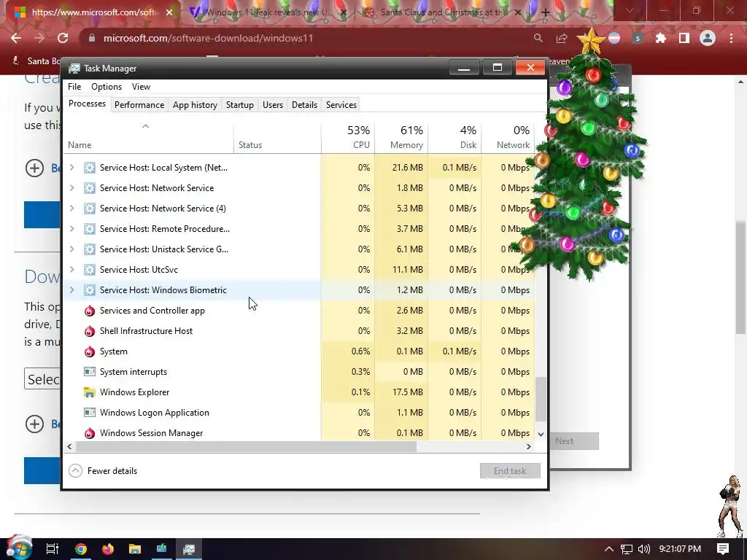Screen dimensions: 747x560
Task: Click the Windows Session Manager icon
Action: [x=90, y=433]
